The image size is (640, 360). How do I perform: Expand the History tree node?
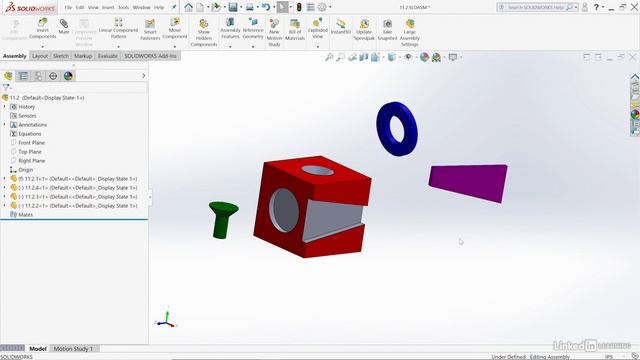point(4,107)
